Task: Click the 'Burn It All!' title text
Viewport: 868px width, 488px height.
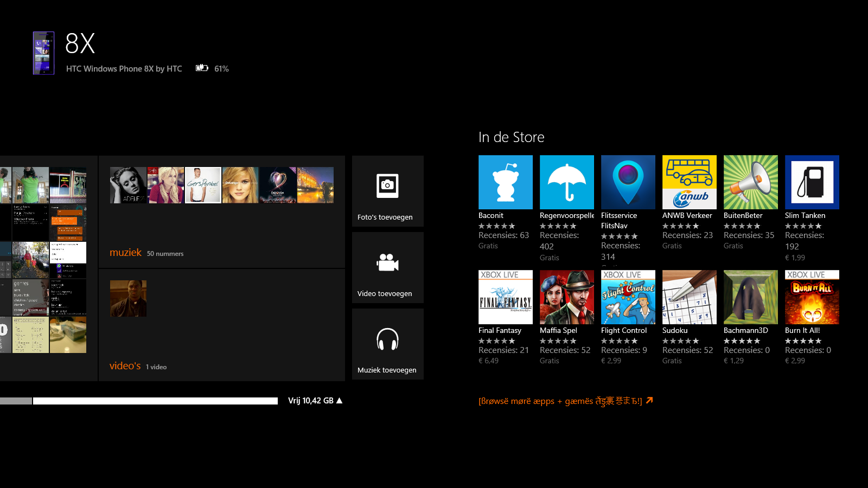Action: (802, 330)
